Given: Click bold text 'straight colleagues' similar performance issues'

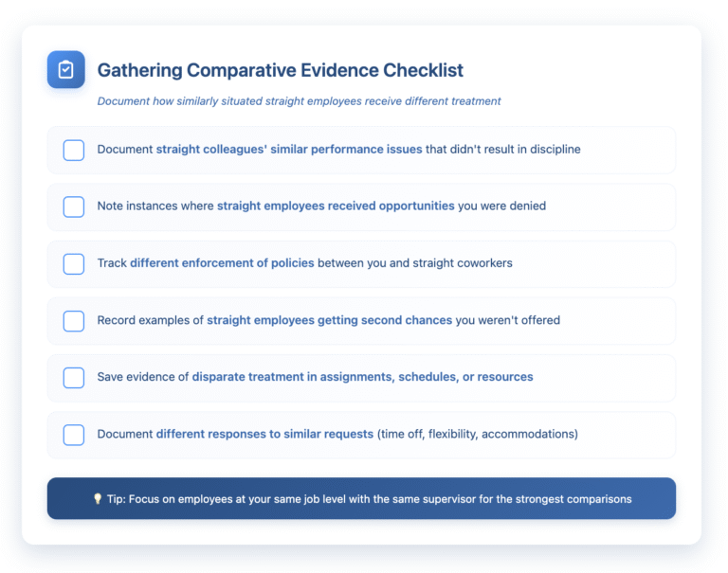Looking at the screenshot, I should [289, 150].
